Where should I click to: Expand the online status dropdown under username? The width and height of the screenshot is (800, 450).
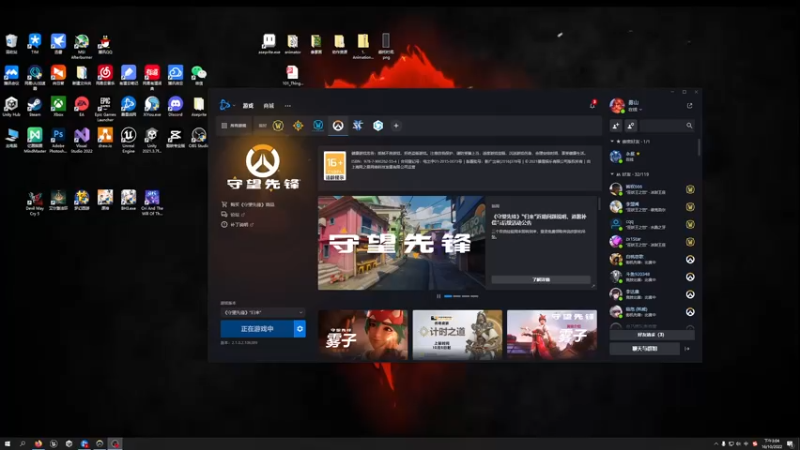coord(635,110)
